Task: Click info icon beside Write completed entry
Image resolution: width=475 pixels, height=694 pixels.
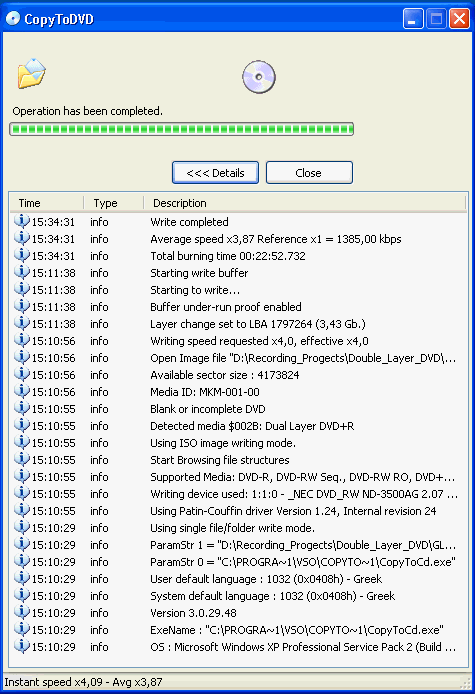Action: tap(21, 221)
